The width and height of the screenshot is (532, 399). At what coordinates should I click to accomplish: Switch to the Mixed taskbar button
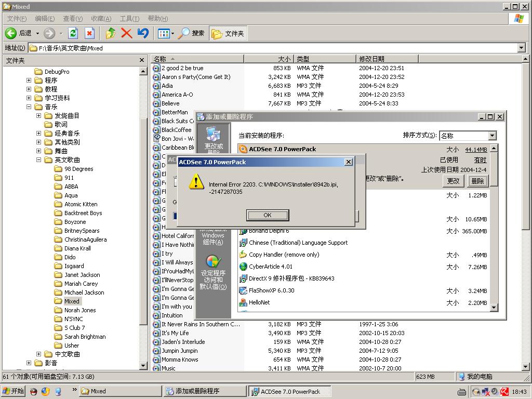click(x=121, y=391)
